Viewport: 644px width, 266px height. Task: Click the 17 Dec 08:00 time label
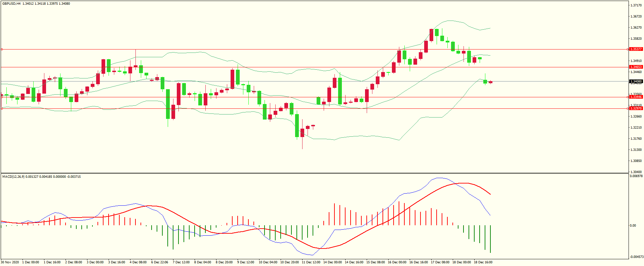click(440, 262)
